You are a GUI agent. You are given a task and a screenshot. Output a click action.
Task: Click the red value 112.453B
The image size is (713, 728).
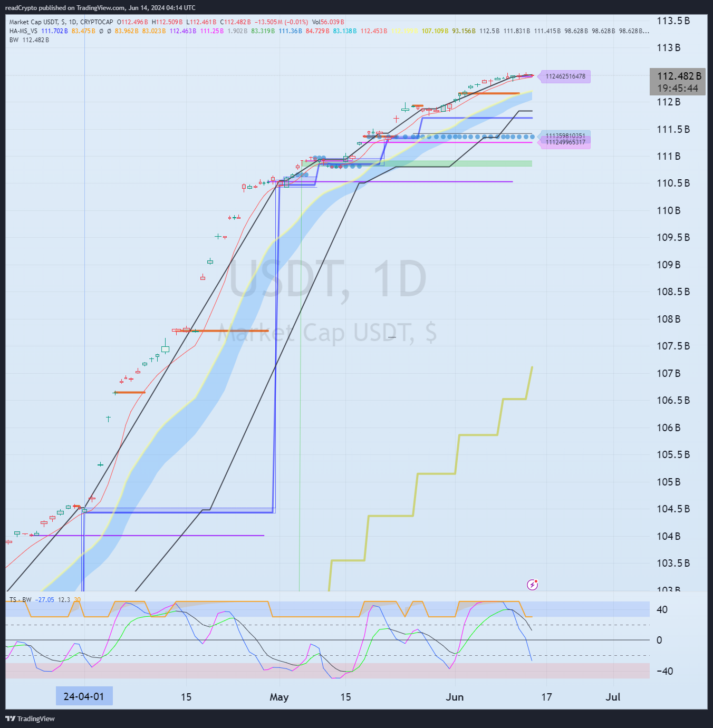[x=374, y=31]
